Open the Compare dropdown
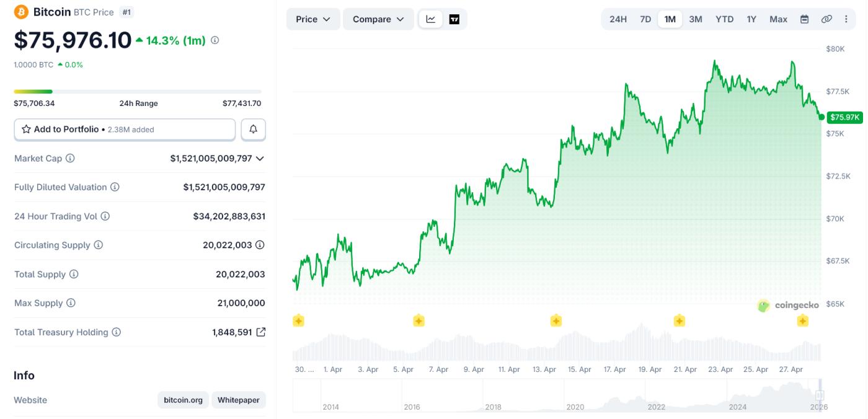Screen dimensions: 868x419 [x=378, y=19]
